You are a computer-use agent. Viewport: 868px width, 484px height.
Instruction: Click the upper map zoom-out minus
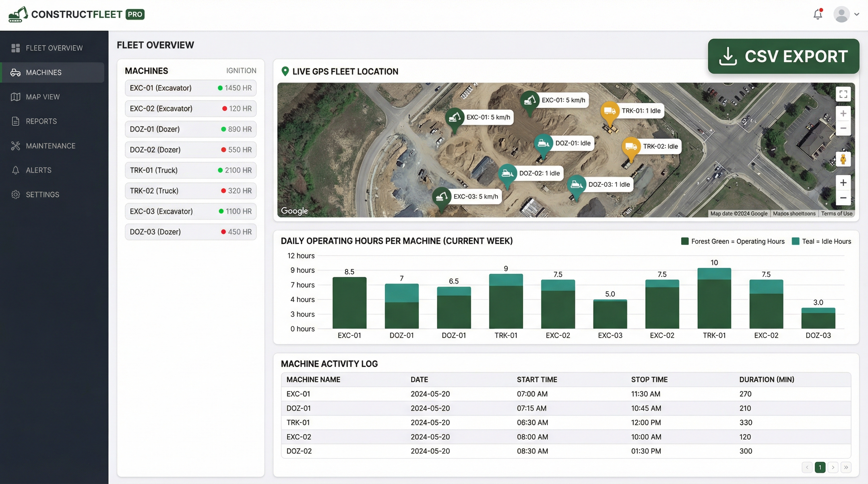[843, 128]
